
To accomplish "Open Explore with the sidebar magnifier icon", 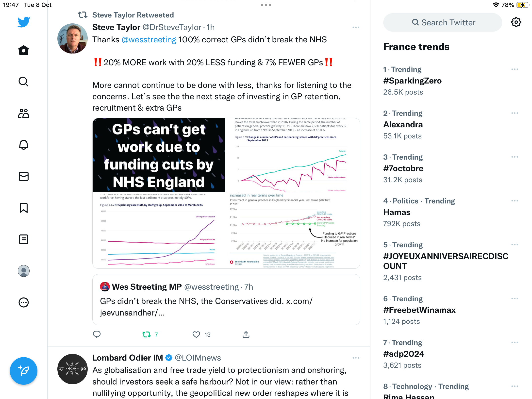I will pyautogui.click(x=24, y=82).
